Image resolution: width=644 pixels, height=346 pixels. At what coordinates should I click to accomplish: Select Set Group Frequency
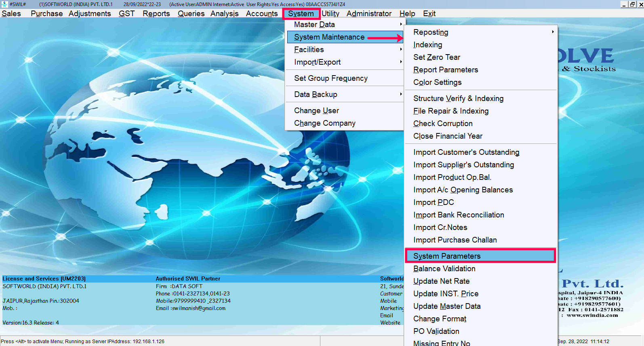(x=330, y=78)
